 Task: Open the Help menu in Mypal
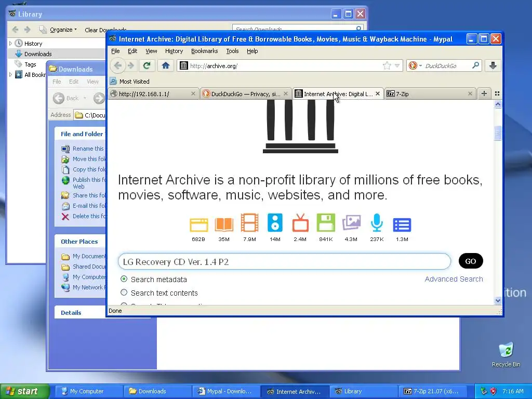point(252,51)
